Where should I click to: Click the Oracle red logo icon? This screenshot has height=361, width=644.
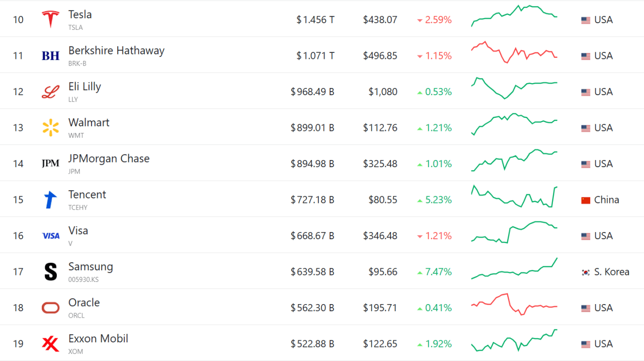(50, 308)
